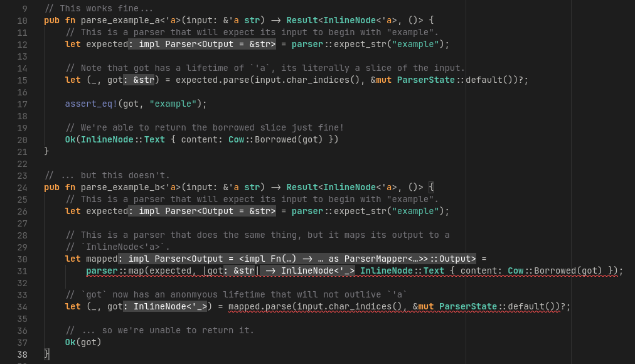Click the ": InlineNode<'_>" inlay hint on line 34
Viewport: 635px width, 364px height.
[x=166, y=307]
